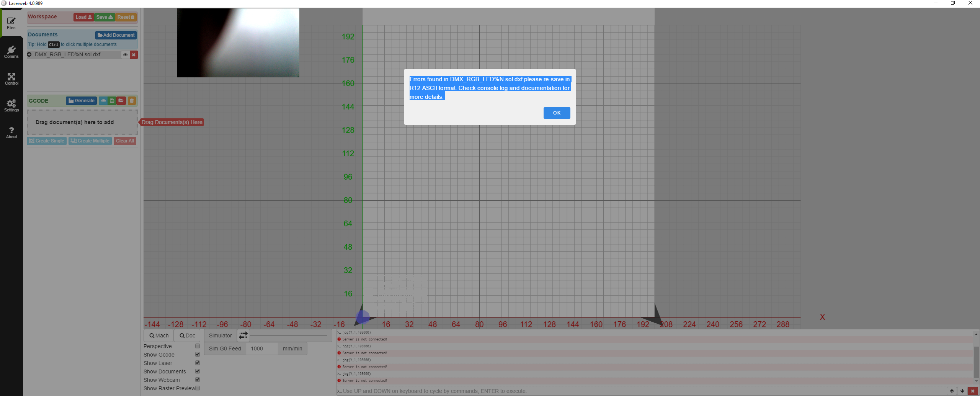The width and height of the screenshot is (980, 396).
Task: Select the Control sidebar icon
Action: click(11, 78)
